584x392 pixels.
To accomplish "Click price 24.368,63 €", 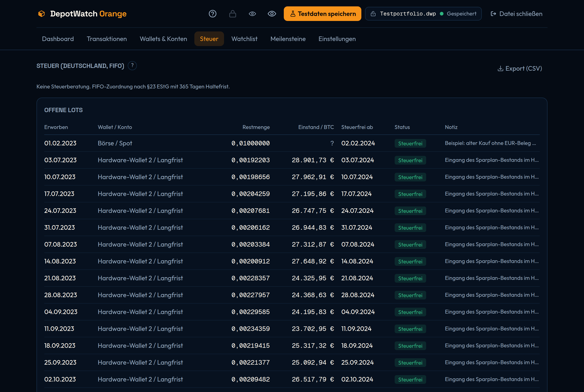I will 313,295.
